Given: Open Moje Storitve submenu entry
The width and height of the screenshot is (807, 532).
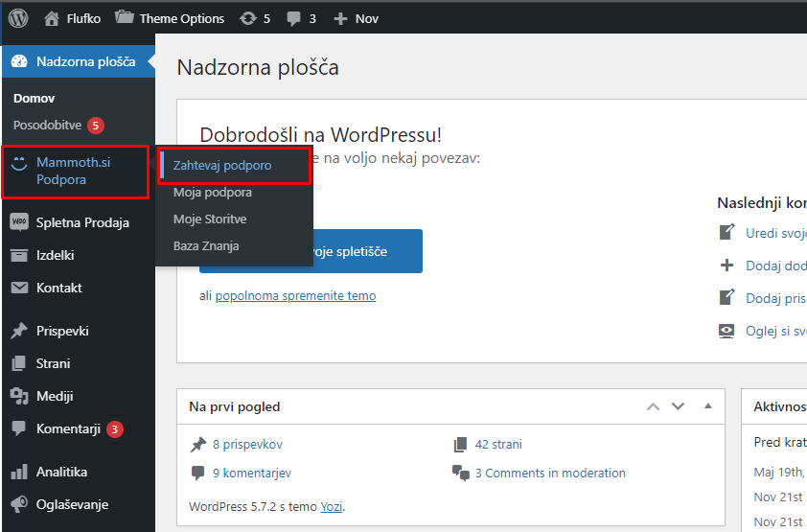Looking at the screenshot, I should [x=210, y=220].
